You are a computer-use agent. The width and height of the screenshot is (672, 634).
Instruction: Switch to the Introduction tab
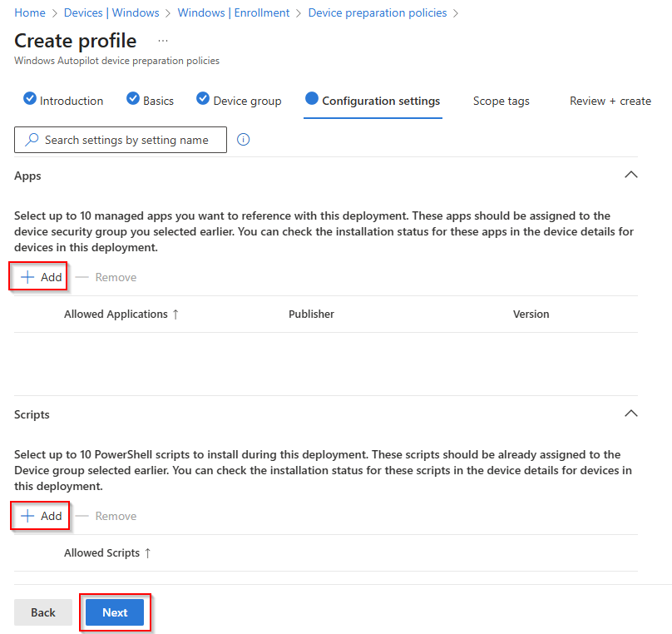pyautogui.click(x=64, y=101)
